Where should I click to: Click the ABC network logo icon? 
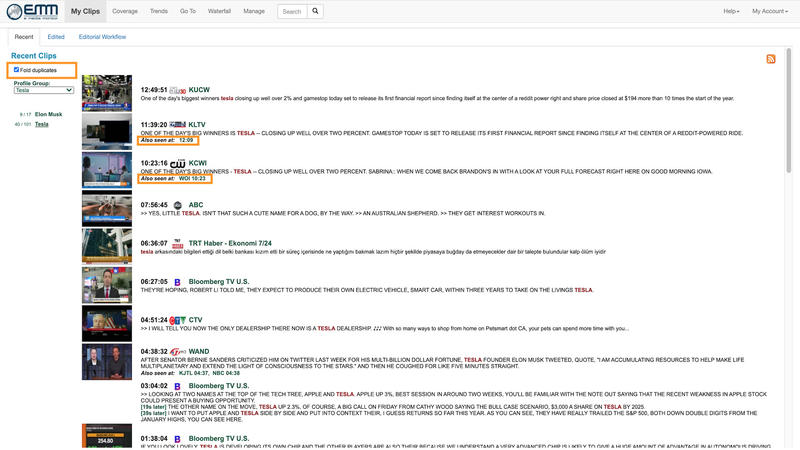pyautogui.click(x=178, y=205)
